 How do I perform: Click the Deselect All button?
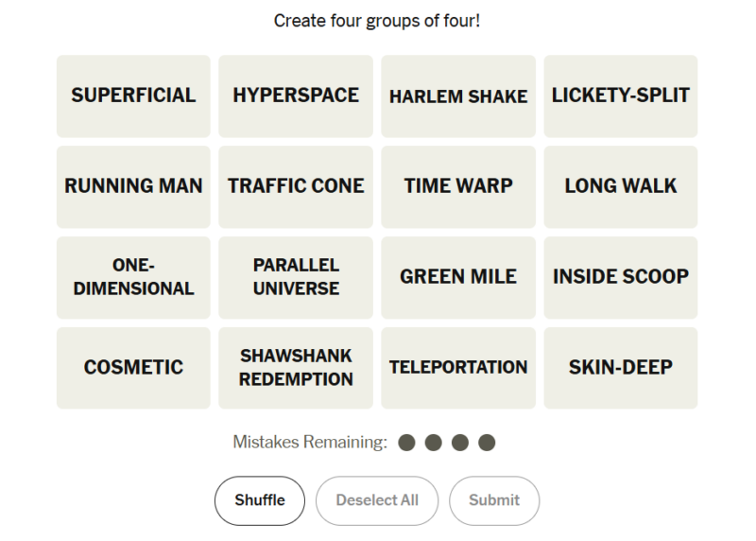point(377,500)
